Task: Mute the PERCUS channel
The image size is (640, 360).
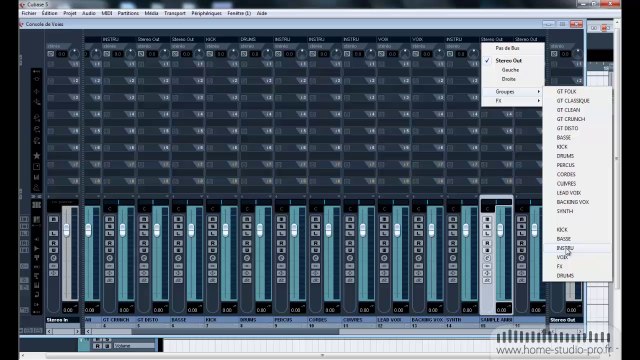Action: point(281,219)
